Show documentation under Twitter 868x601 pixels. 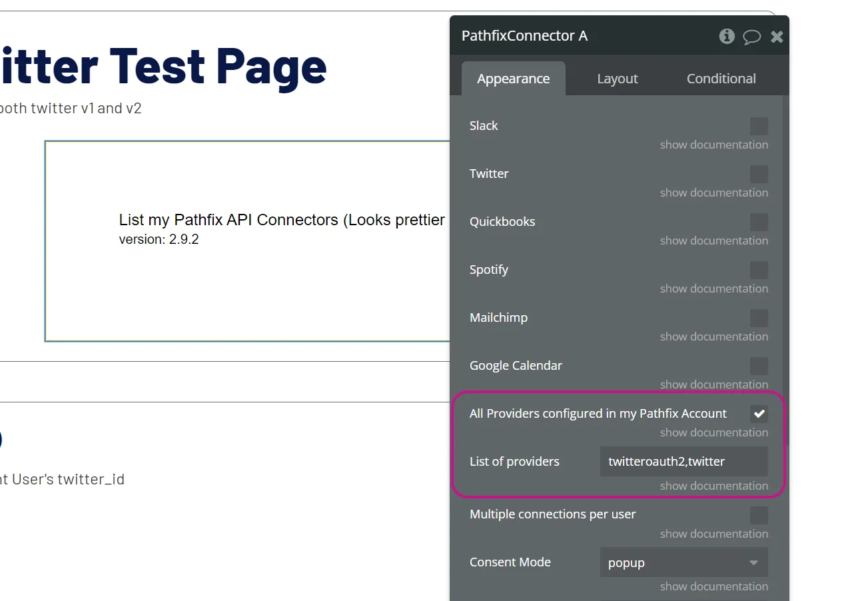pyautogui.click(x=714, y=193)
